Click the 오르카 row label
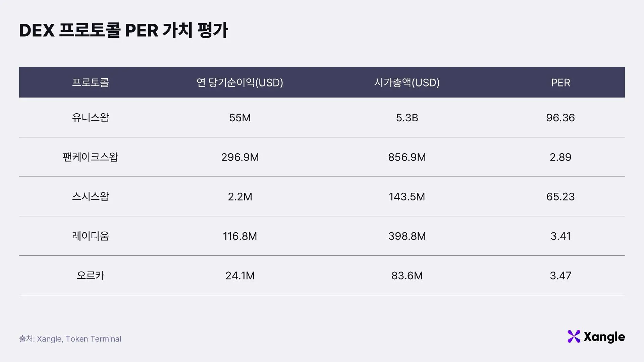This screenshot has height=362, width=644. coord(91,276)
